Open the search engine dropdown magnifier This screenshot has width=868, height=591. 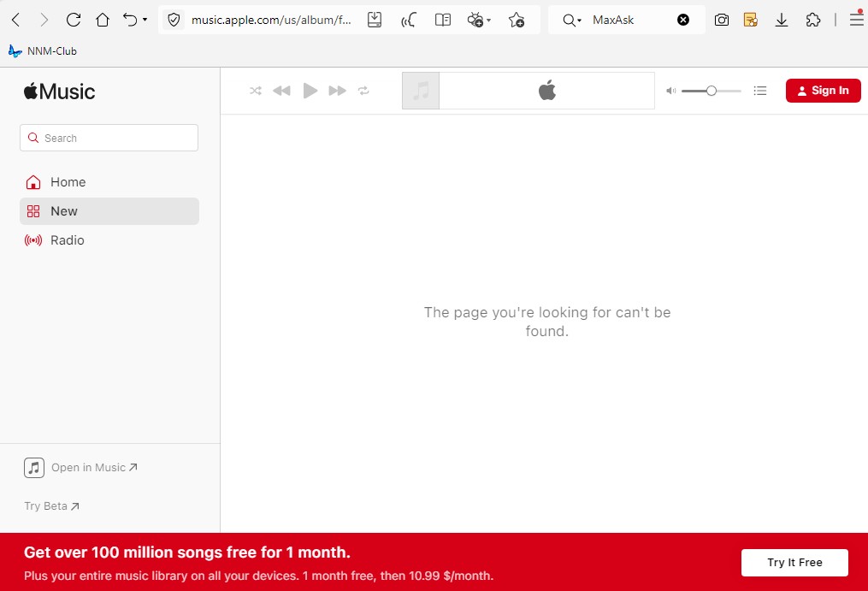click(572, 20)
